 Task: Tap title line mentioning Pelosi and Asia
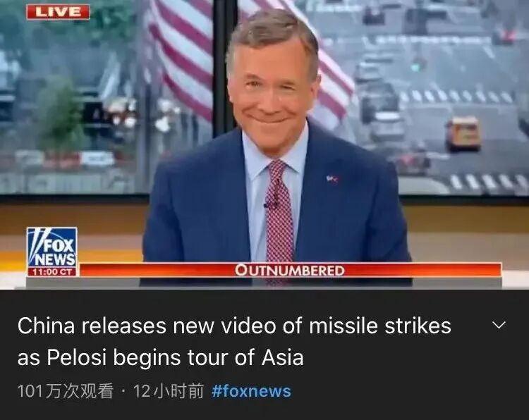tap(160, 358)
